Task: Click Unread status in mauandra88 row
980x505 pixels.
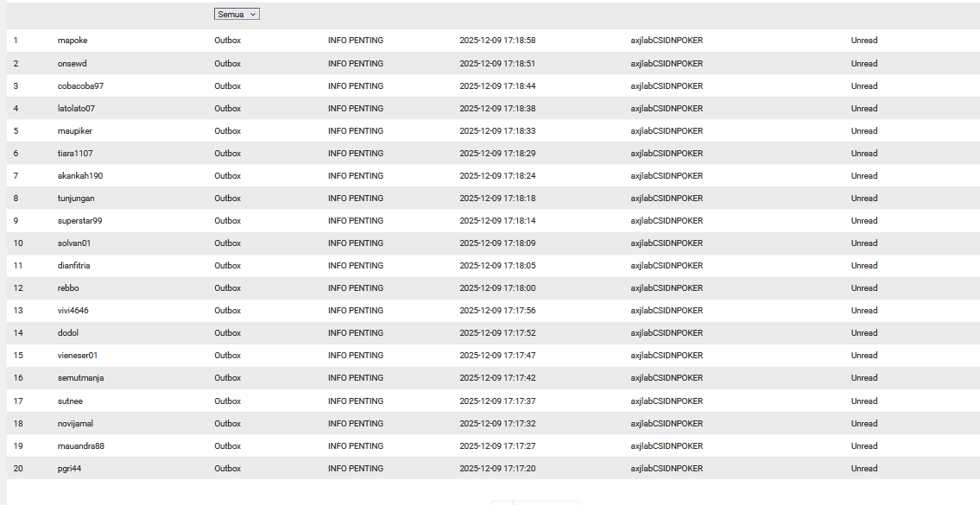Action: click(x=864, y=447)
